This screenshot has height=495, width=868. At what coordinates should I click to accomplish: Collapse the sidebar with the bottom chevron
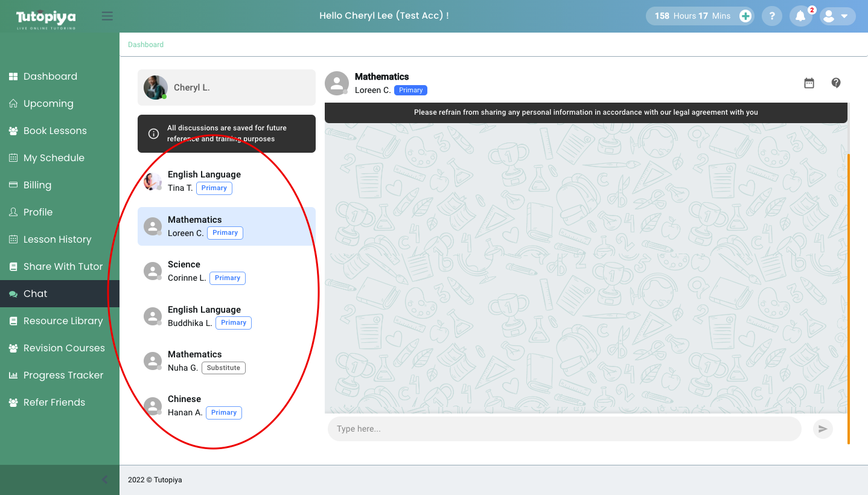[x=105, y=480]
